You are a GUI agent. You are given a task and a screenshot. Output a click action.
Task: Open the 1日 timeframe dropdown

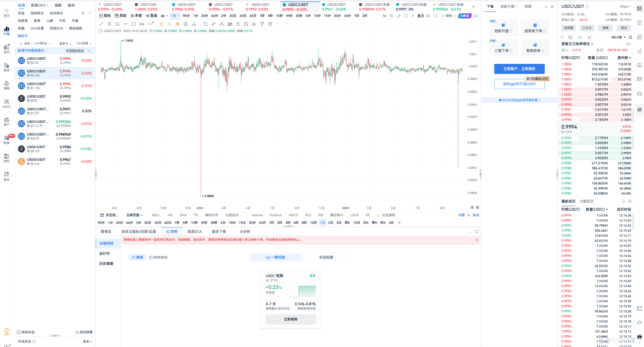click(x=175, y=16)
